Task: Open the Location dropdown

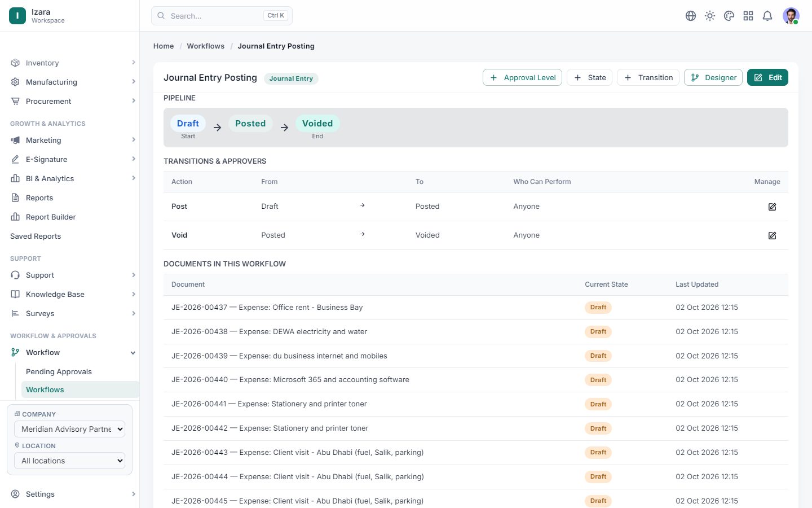Action: tap(69, 461)
